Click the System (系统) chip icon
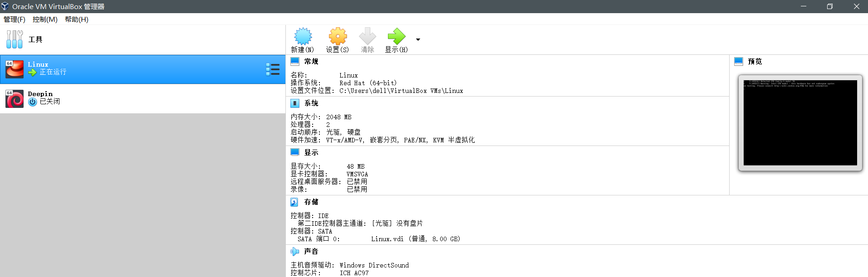 coord(295,103)
